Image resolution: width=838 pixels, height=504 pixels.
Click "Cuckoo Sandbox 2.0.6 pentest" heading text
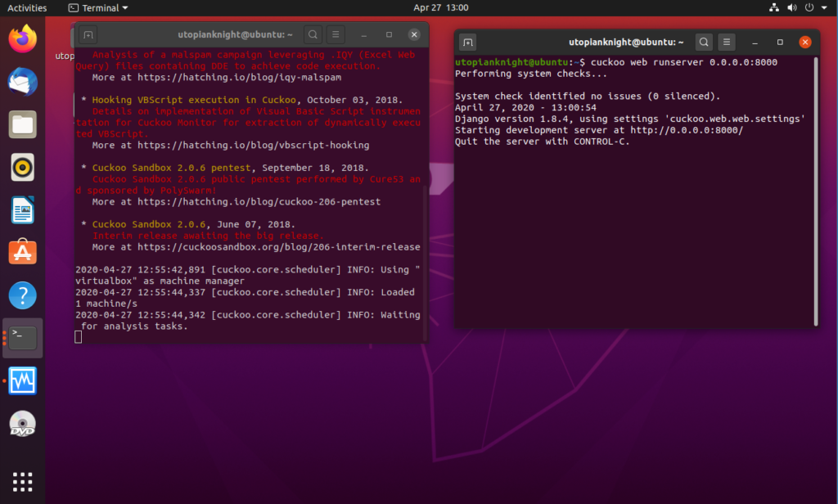pos(171,168)
